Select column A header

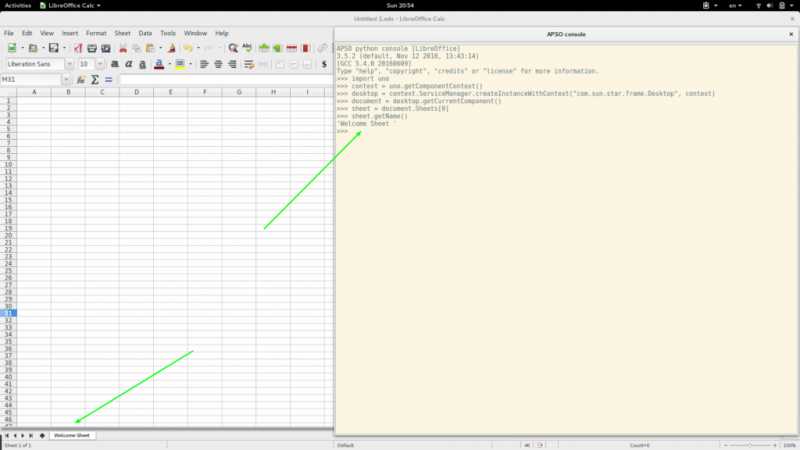pyautogui.click(x=34, y=92)
